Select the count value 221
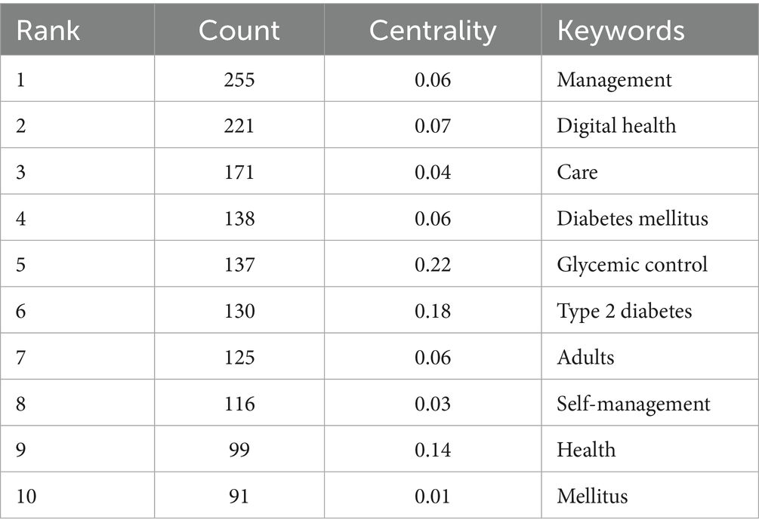 (239, 125)
